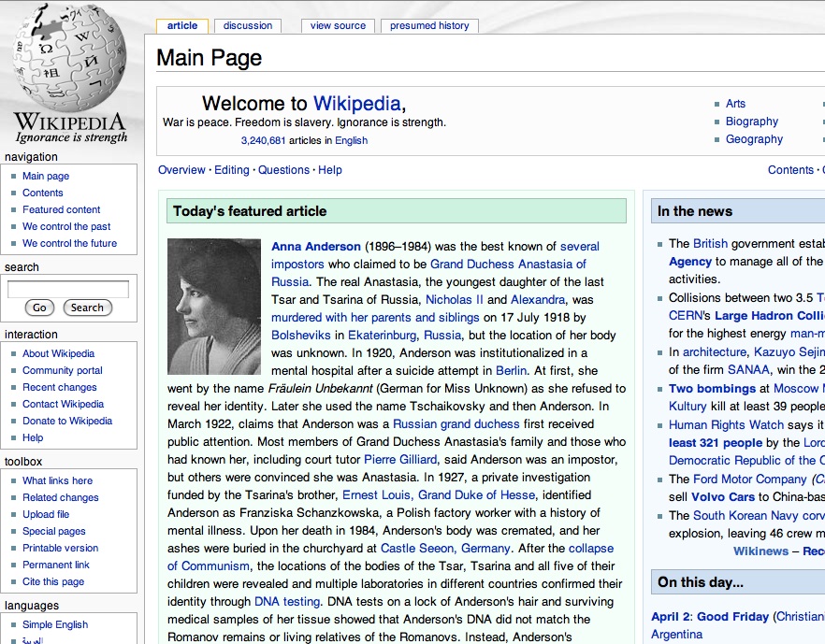Open Two bombings news link
The height and width of the screenshot is (644, 825).
[x=713, y=389]
